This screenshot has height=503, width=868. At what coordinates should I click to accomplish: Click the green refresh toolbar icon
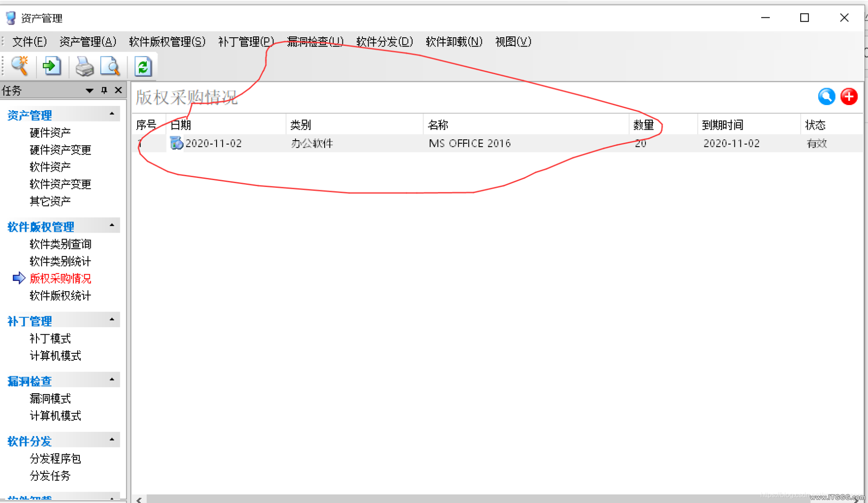[143, 67]
